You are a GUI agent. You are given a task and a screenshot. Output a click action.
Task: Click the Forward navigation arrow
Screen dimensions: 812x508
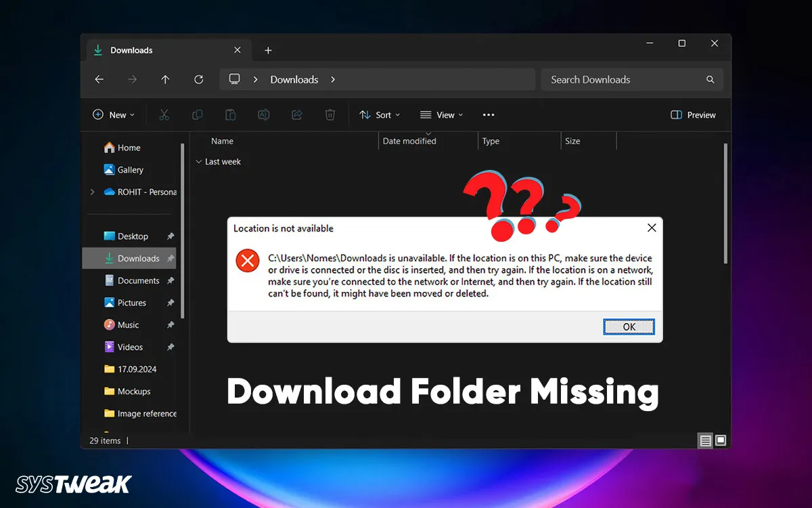pos(132,79)
